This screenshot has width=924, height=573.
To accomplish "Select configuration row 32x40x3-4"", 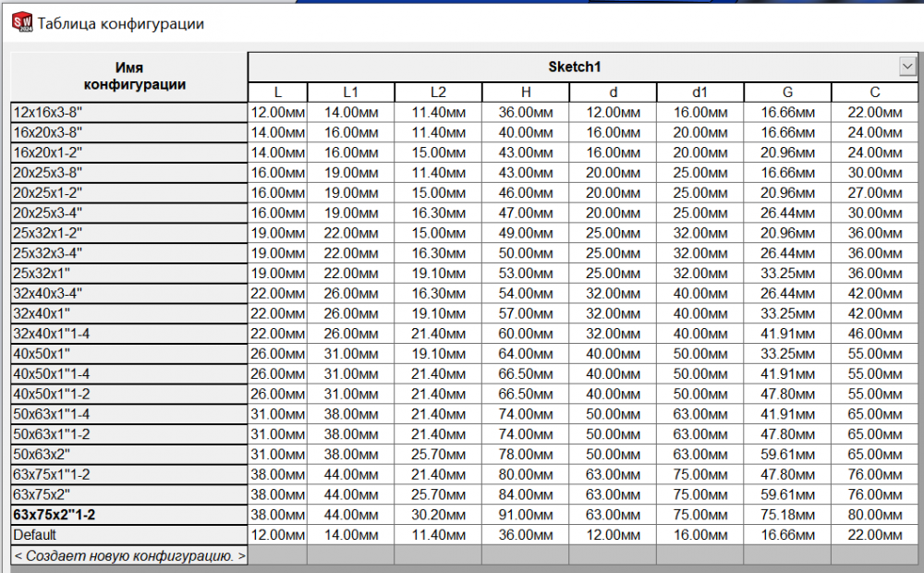I will click(129, 294).
